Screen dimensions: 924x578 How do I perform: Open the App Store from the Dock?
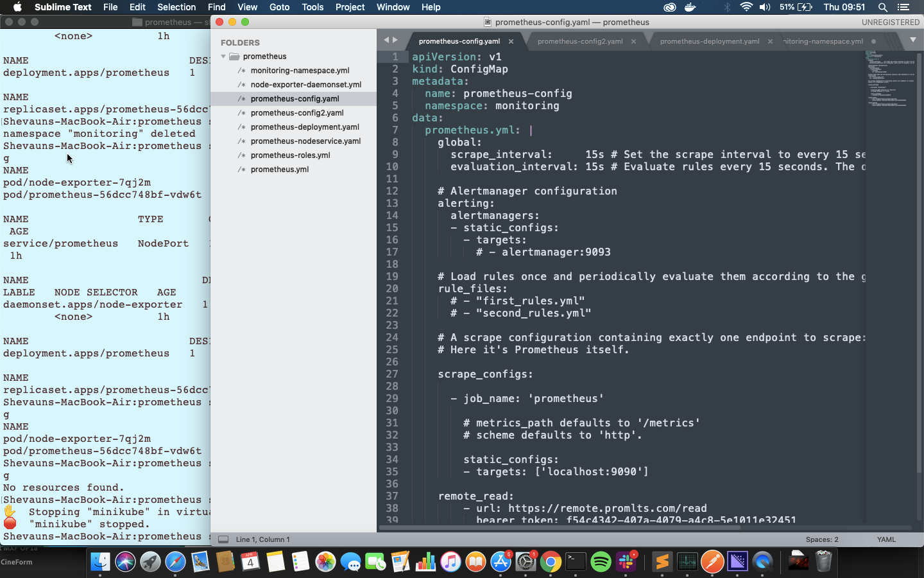coord(501,561)
